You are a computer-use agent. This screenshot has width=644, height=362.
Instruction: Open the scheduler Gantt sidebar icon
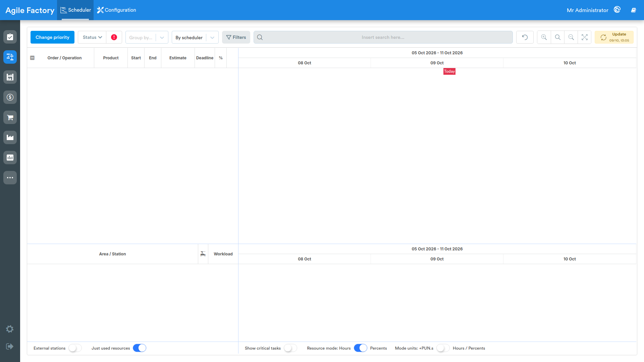tap(10, 57)
